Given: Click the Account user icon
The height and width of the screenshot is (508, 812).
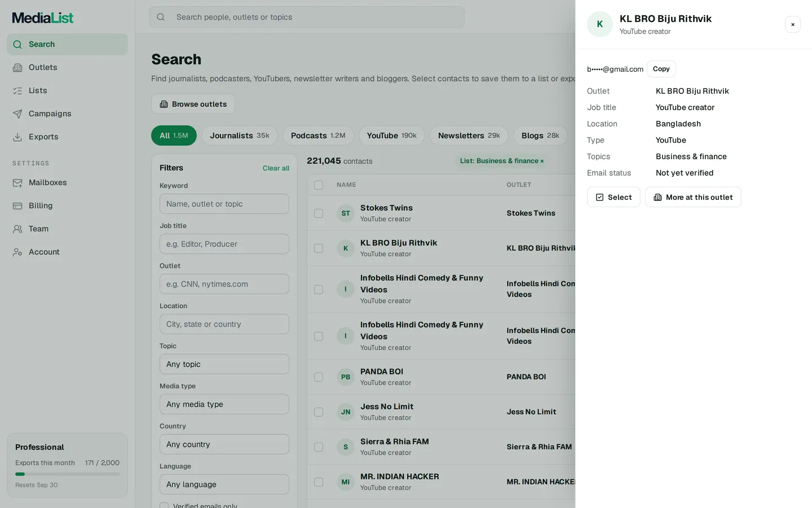Looking at the screenshot, I should (x=17, y=252).
